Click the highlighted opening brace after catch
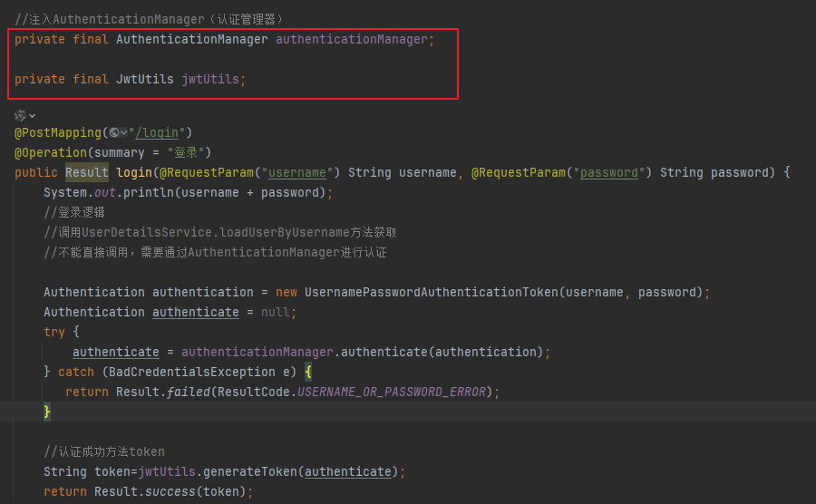816x504 pixels. 308,372
